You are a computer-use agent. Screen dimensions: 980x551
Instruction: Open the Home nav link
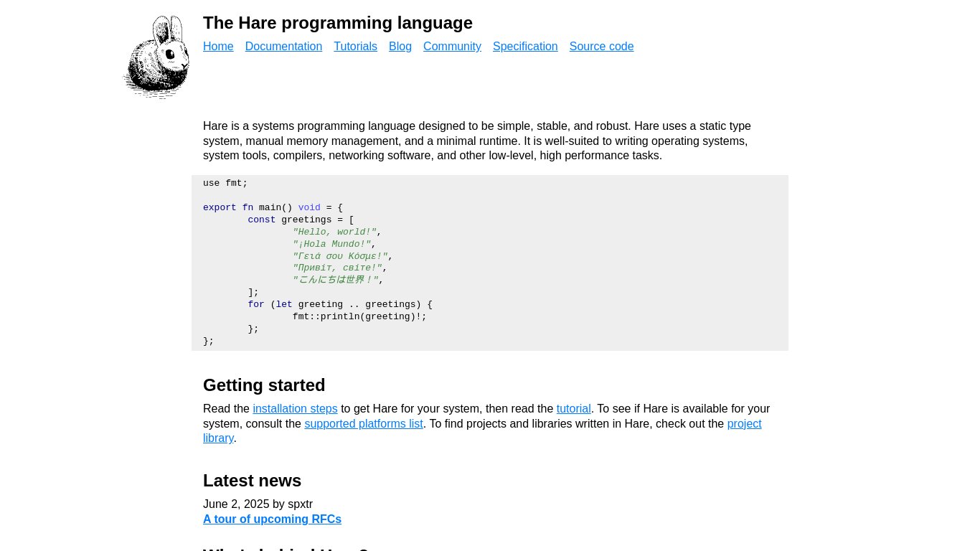[218, 47]
